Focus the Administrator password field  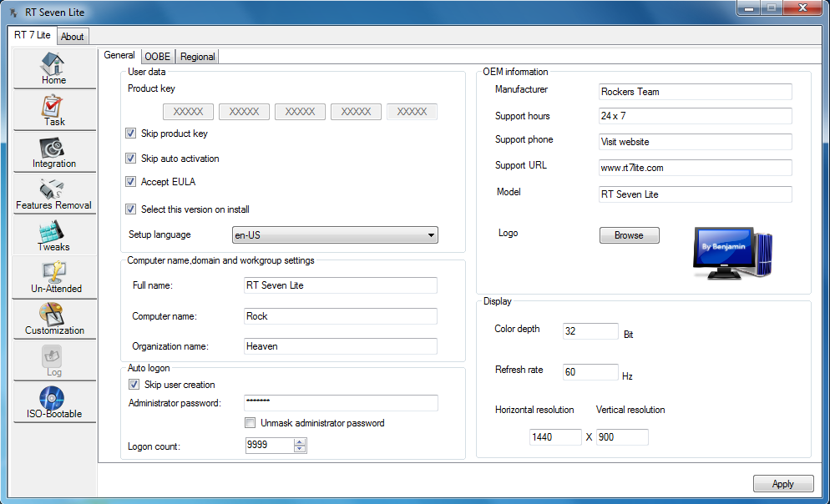click(x=341, y=403)
